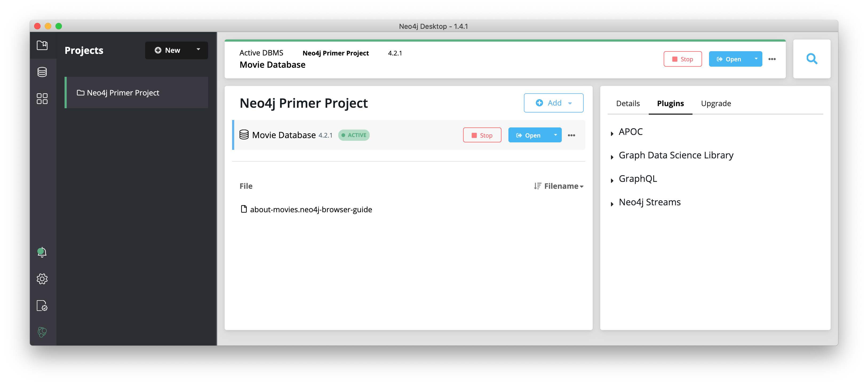Open the DBMS list sidebar icon
Image resolution: width=868 pixels, height=385 pixels.
pyautogui.click(x=42, y=72)
